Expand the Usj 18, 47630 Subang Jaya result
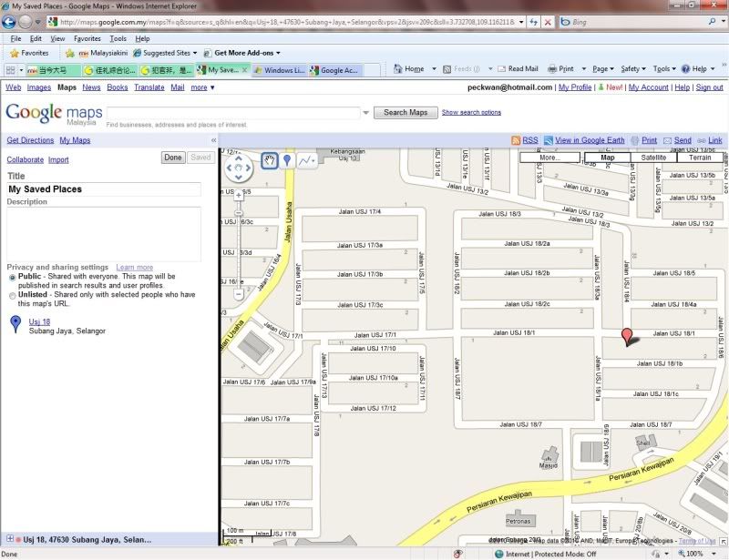The image size is (729, 560). [x=9, y=539]
